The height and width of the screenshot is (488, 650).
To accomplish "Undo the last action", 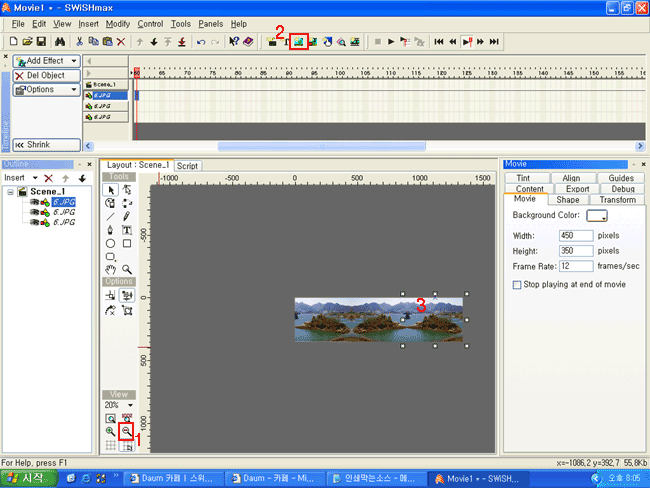I will point(201,42).
